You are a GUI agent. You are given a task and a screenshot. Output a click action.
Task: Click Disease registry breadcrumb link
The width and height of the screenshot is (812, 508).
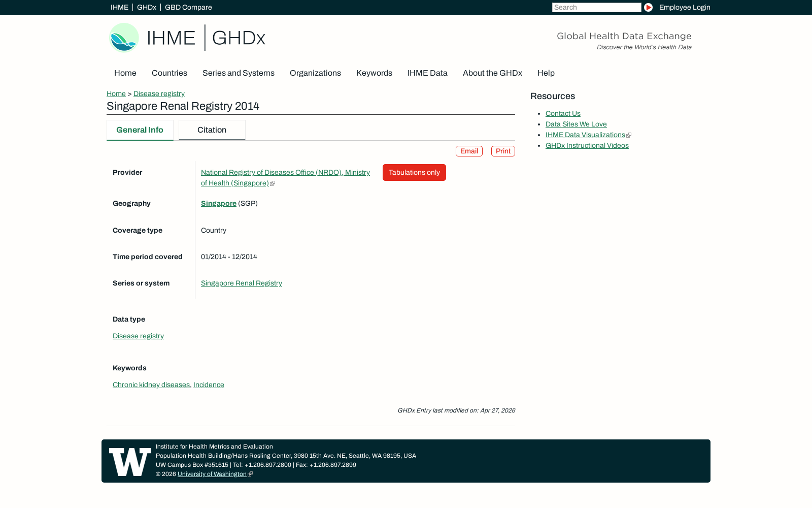[x=159, y=94]
